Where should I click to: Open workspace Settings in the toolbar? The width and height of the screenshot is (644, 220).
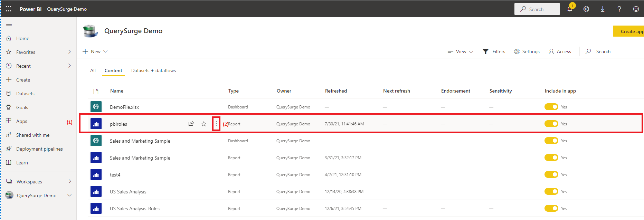[527, 51]
